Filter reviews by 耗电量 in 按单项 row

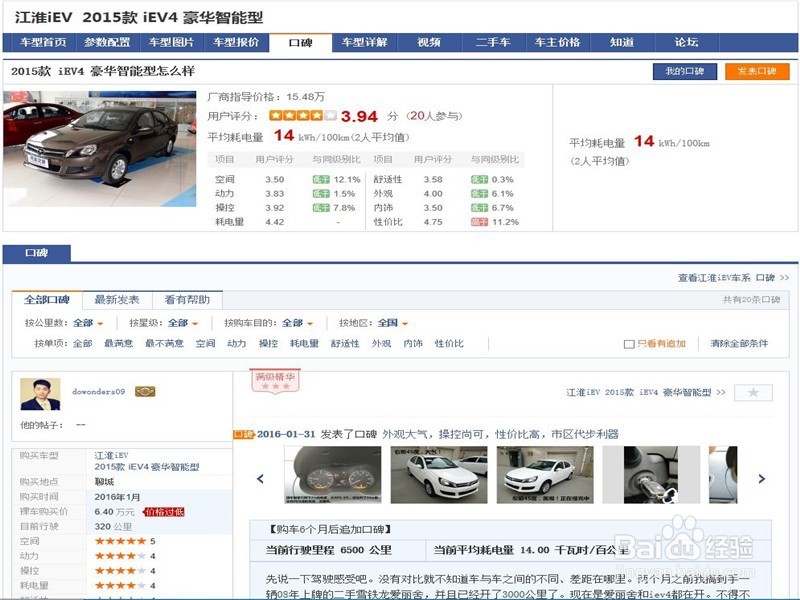pyautogui.click(x=305, y=343)
